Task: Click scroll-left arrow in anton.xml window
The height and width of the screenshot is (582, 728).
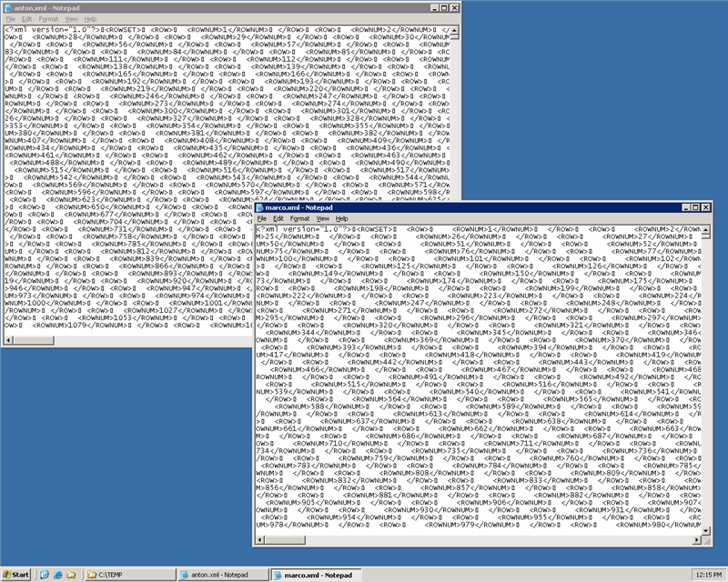Action: (8, 340)
